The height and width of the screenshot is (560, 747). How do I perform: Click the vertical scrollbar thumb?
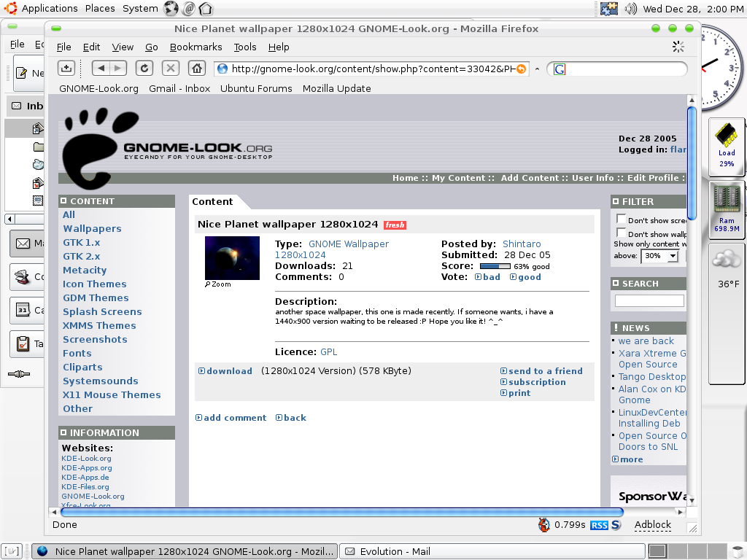tap(692, 163)
